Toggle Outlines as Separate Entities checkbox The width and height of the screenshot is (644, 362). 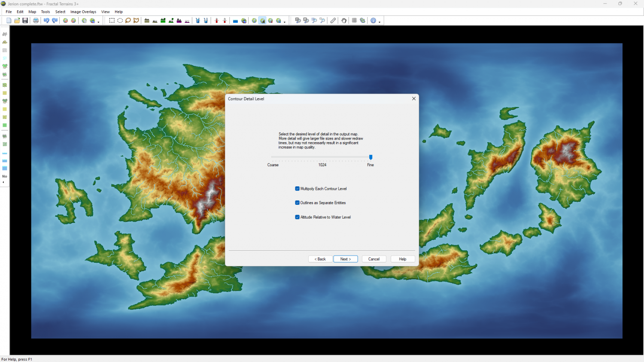[x=298, y=203]
